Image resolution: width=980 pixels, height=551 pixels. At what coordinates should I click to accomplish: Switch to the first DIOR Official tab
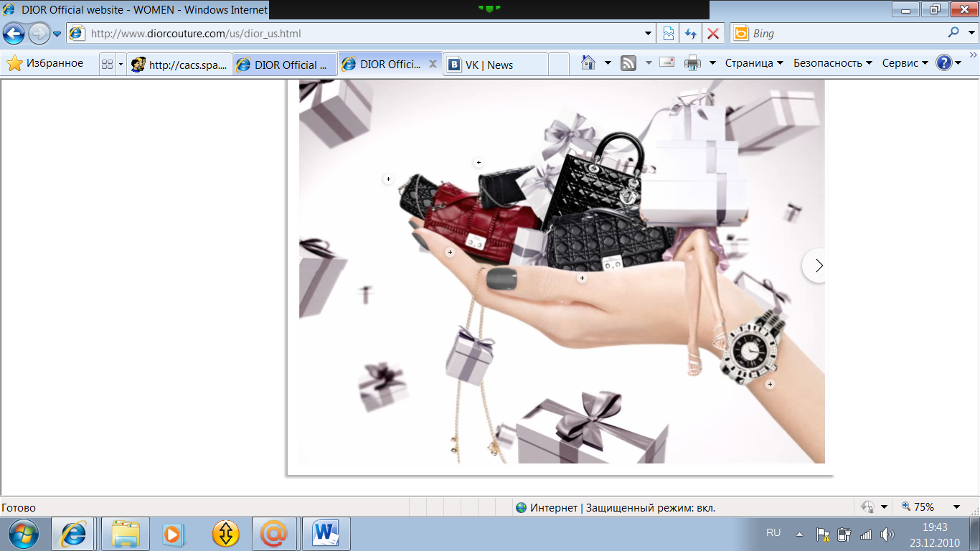click(x=285, y=64)
